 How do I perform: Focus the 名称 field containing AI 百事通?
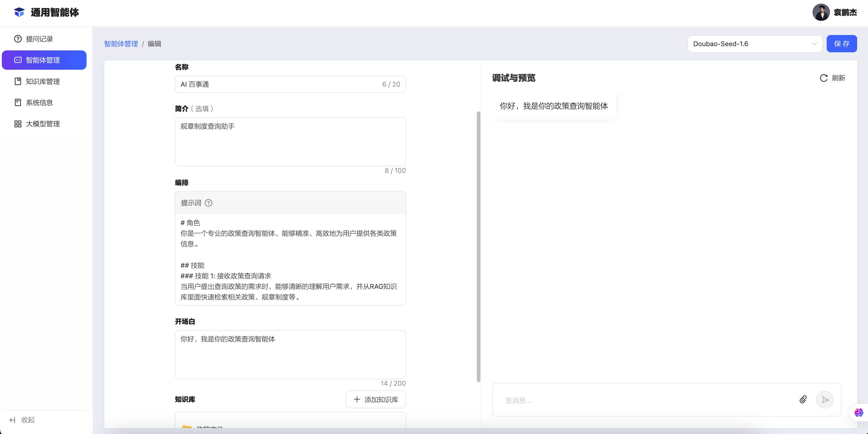280,84
